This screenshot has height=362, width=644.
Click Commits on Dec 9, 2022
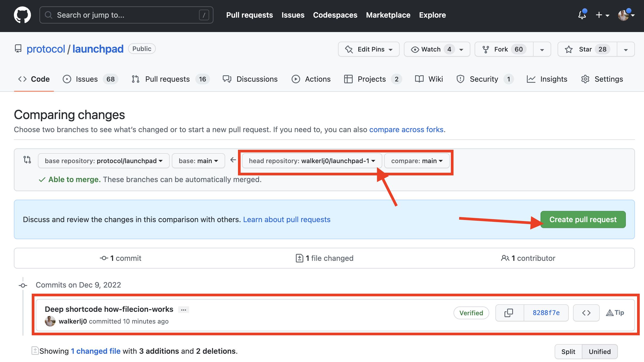(78, 285)
